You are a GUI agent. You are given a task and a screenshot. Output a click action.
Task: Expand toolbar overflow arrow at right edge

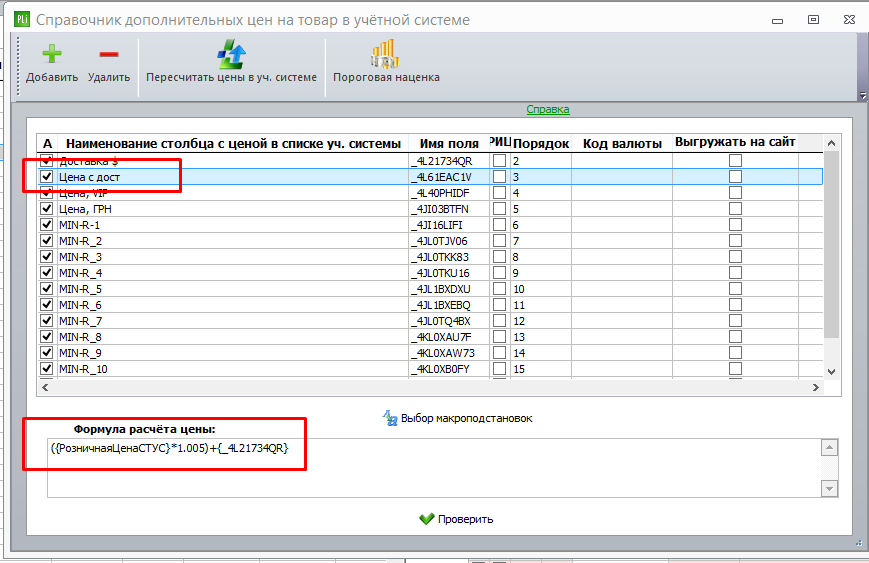pos(862,95)
